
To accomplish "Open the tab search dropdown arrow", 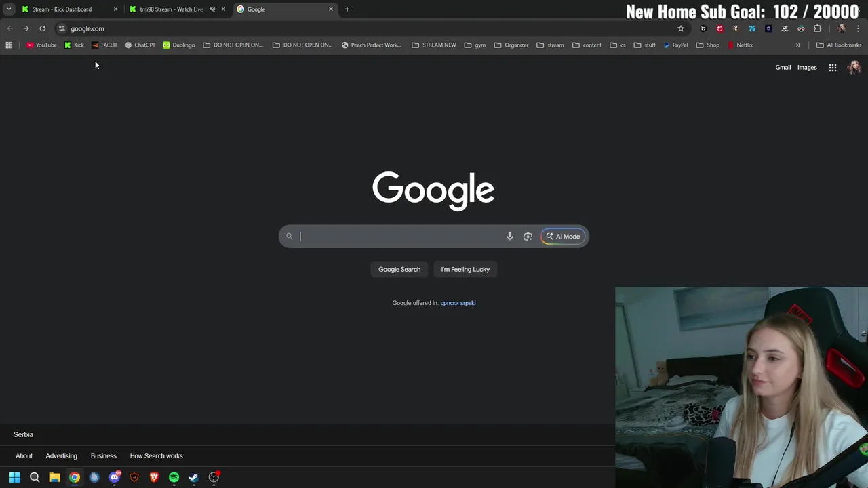I will click(9, 9).
